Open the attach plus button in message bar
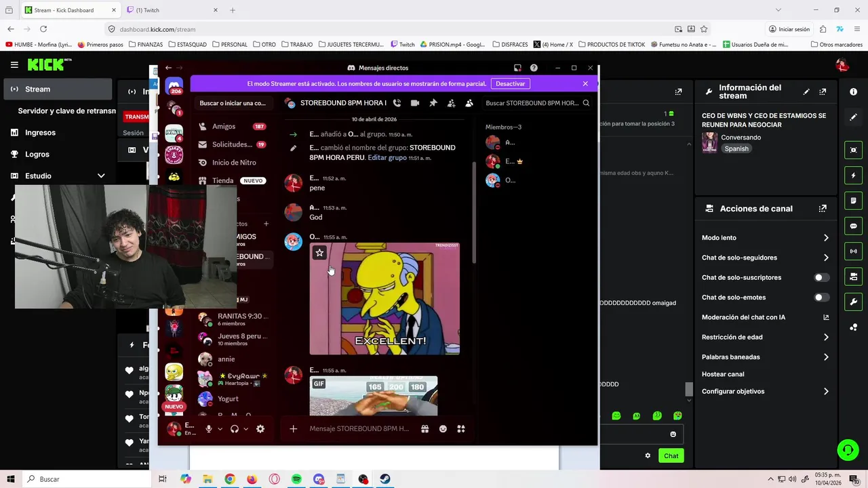The image size is (868, 488). (294, 428)
